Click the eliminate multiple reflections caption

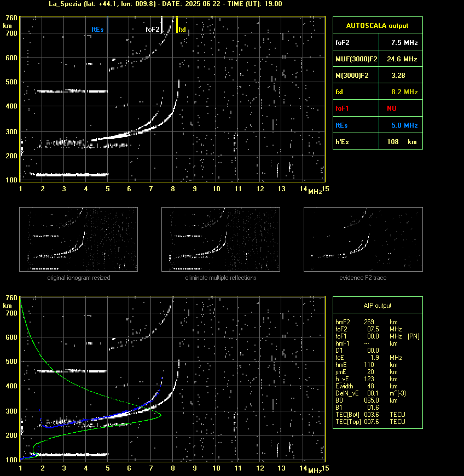coord(221,278)
